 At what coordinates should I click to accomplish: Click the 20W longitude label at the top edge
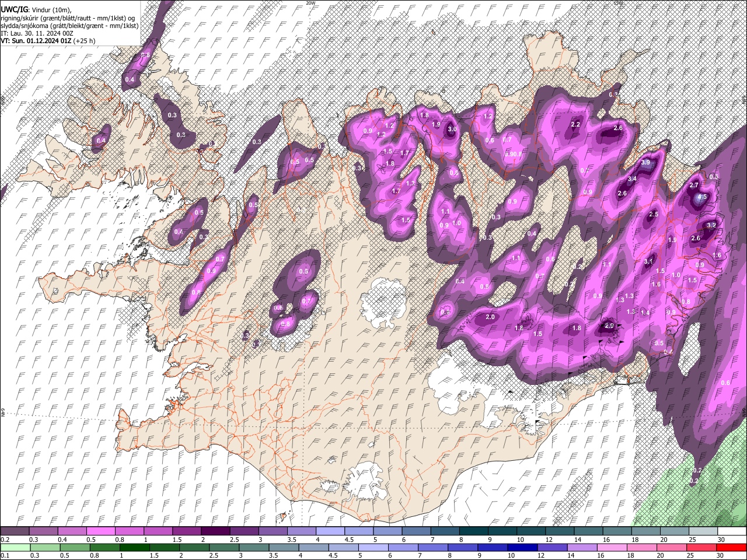[310, 3]
